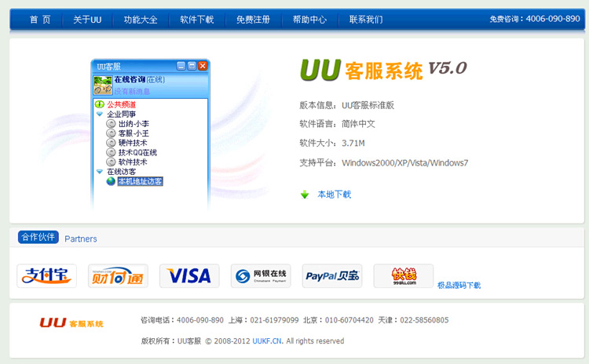Click the status icon beside 软件技术

pyautogui.click(x=111, y=162)
